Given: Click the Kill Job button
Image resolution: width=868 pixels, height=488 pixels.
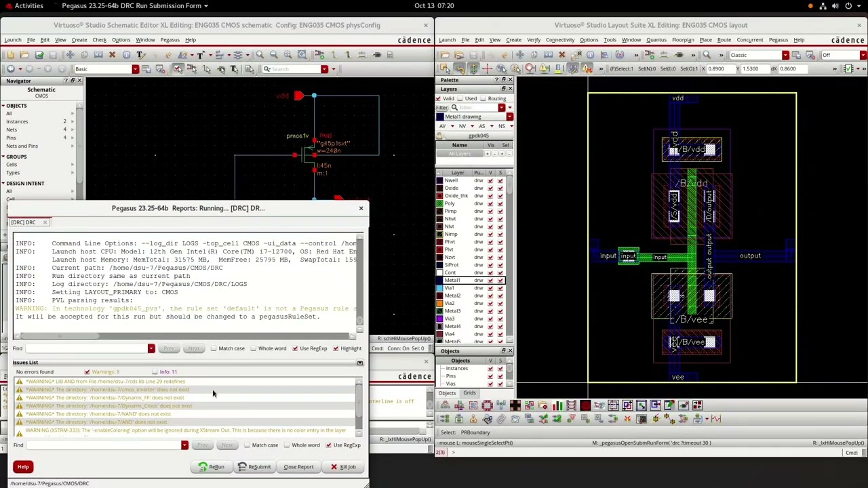Looking at the screenshot, I should click(x=343, y=466).
